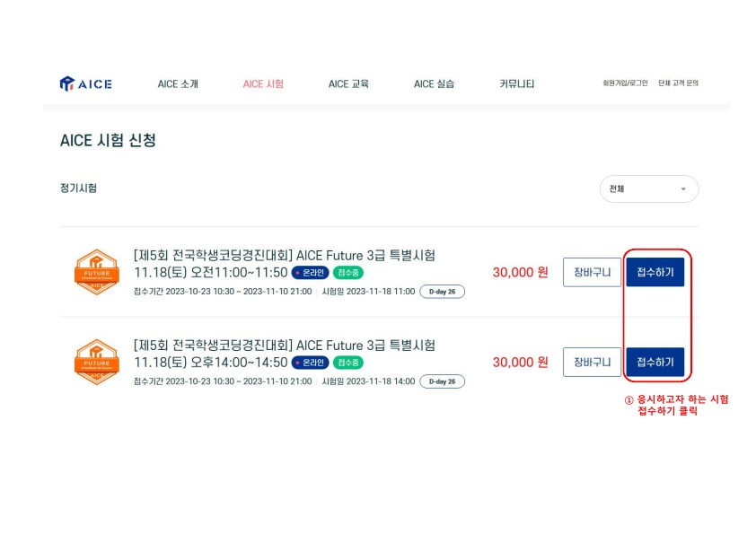756x534 pixels.
Task: Click the afternoon exam Future badge icon
Action: point(96,362)
